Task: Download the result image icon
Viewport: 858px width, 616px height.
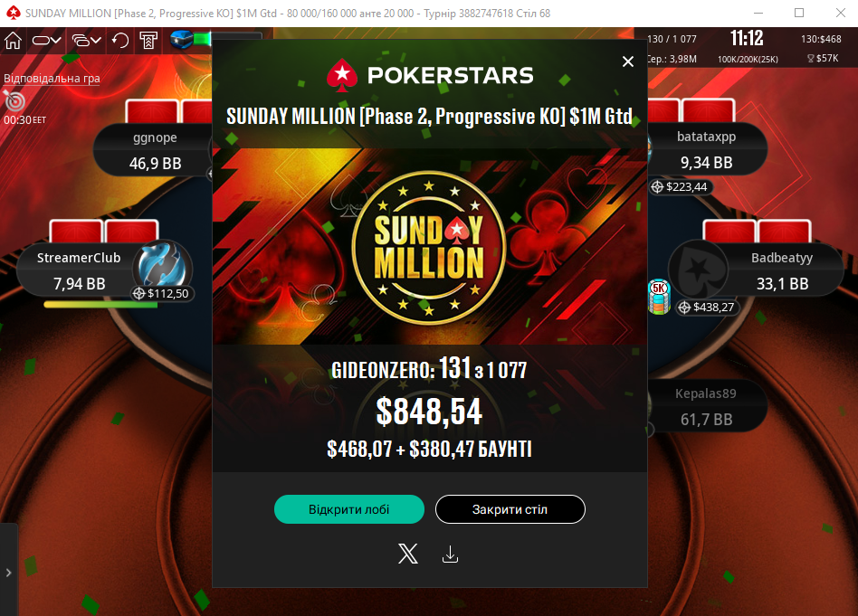Action: pyautogui.click(x=450, y=554)
